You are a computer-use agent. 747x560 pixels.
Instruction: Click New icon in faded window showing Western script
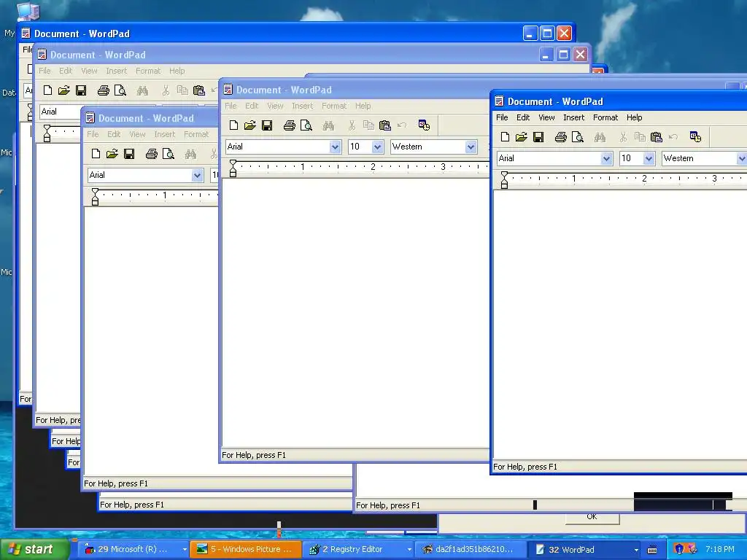233,125
